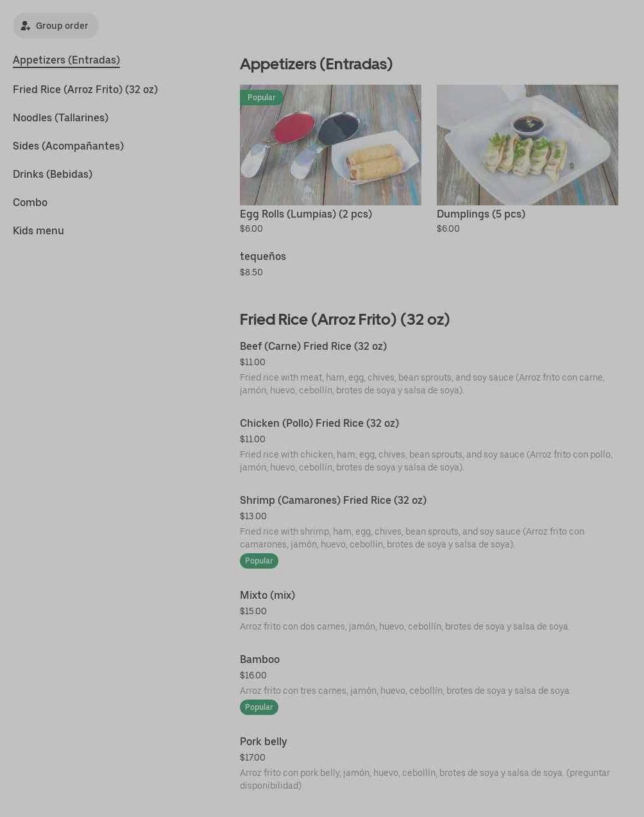
Task: Select Shrimp (Camarones) Fried Rice item
Action: [x=333, y=501]
